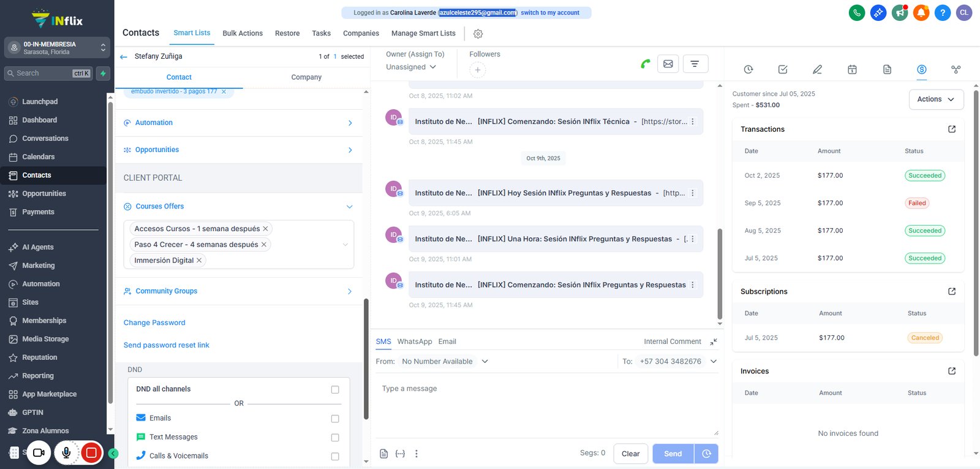Enable the DND all channels checkbox
Viewport: 980px width, 469px height.
[x=335, y=389]
